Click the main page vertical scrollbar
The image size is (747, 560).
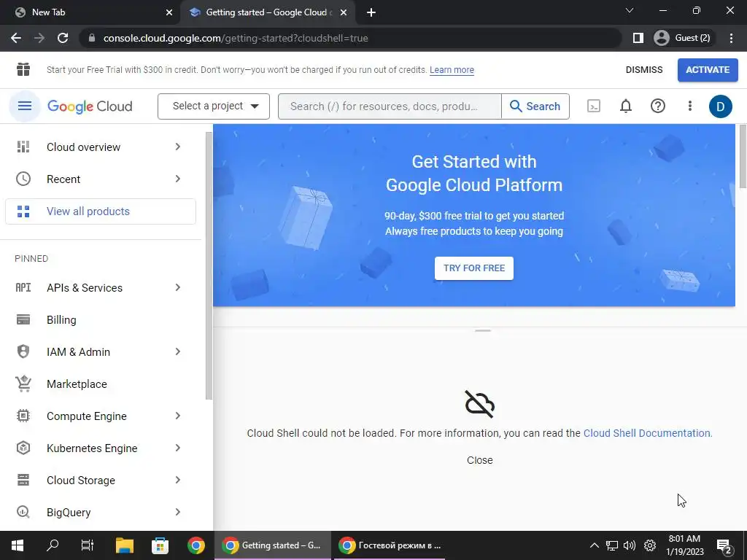(x=742, y=157)
